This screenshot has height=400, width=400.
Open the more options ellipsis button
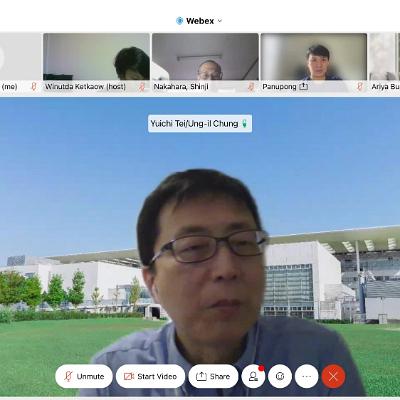[307, 376]
